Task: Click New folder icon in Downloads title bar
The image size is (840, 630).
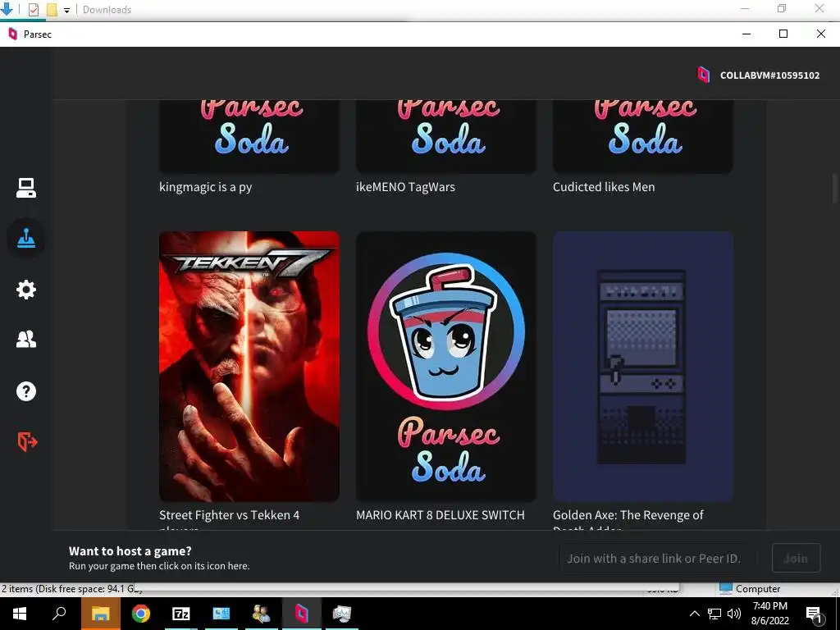Action: coord(52,10)
